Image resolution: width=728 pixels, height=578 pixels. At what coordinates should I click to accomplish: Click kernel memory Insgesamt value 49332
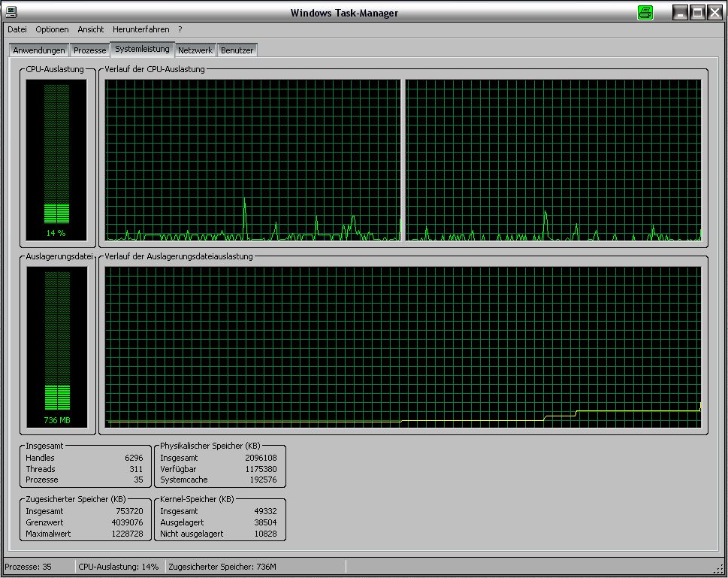pos(265,511)
